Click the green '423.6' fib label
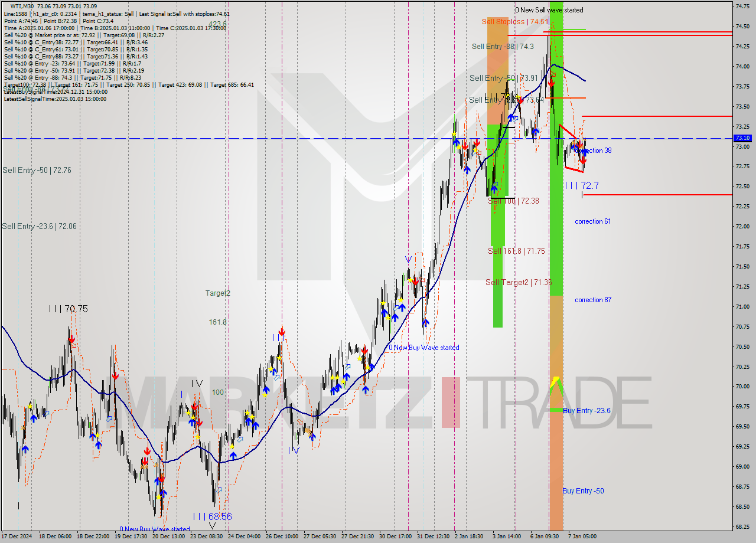 coord(217,24)
